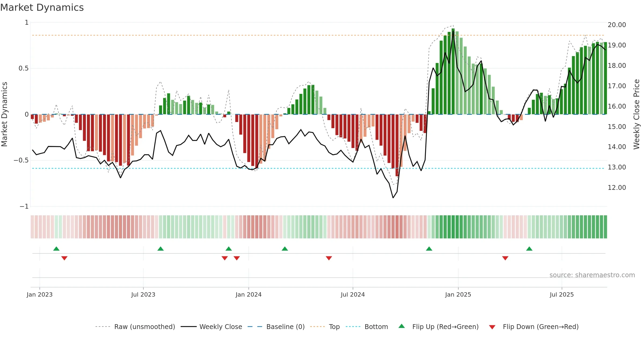This screenshot has height=362, width=644.
Task: Click the 0.5 left axis tick label
Action: pyautogui.click(x=24, y=68)
